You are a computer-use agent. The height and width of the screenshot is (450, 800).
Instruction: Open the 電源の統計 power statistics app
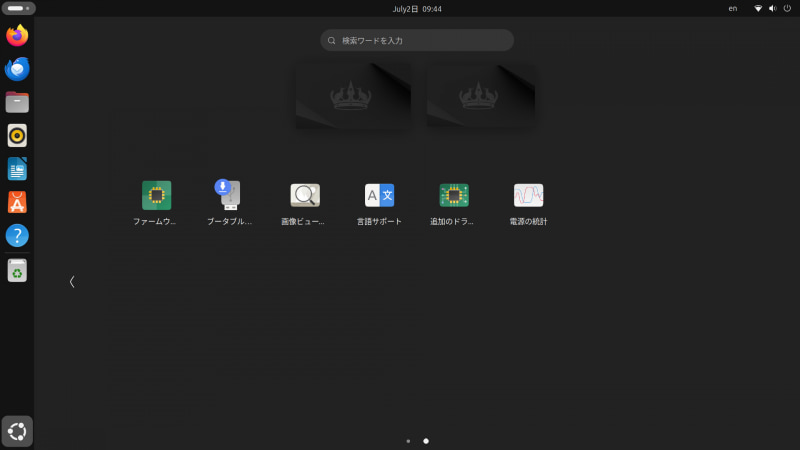pos(528,203)
